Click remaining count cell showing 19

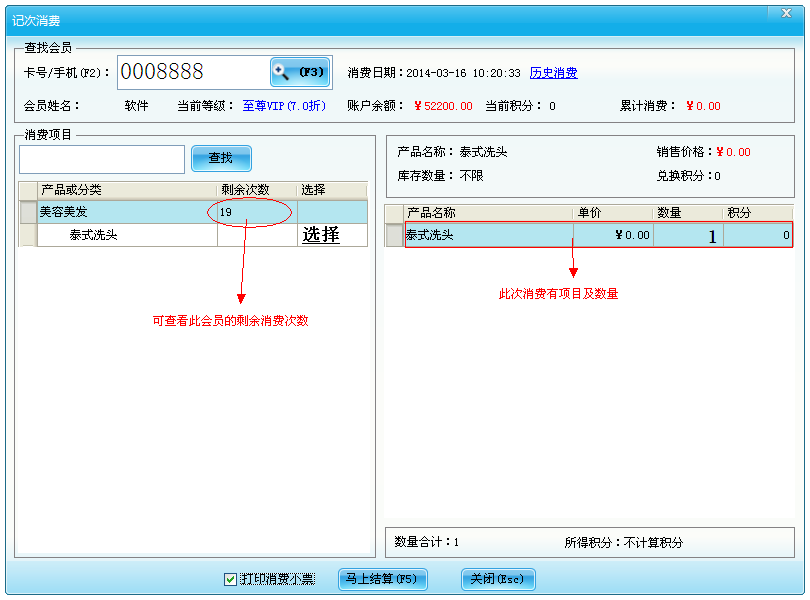(257, 212)
